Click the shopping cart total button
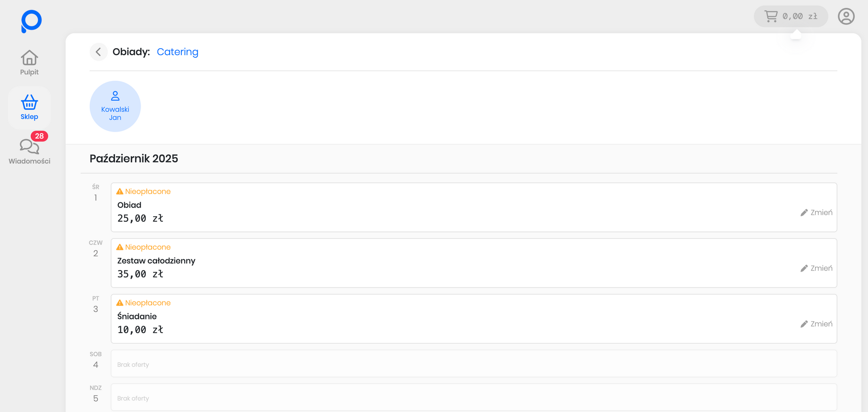Screen dimensions: 868x412 tap(791, 16)
